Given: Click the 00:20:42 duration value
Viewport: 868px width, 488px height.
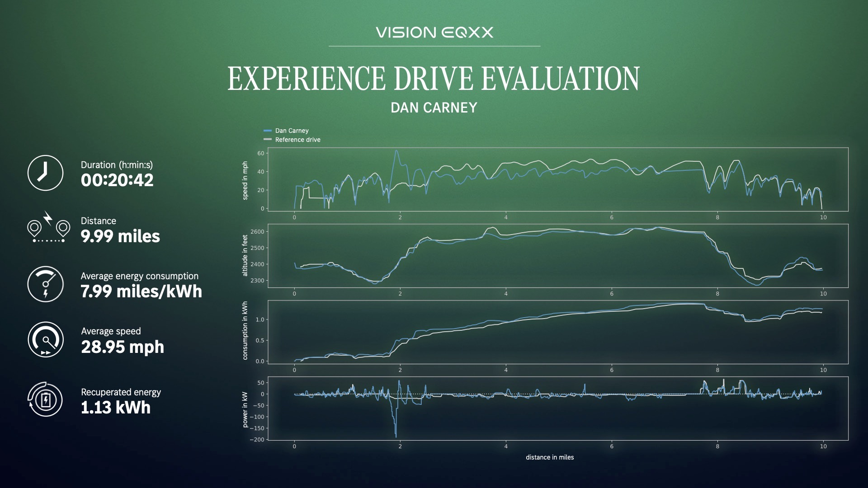Looking at the screenshot, I should click(117, 180).
